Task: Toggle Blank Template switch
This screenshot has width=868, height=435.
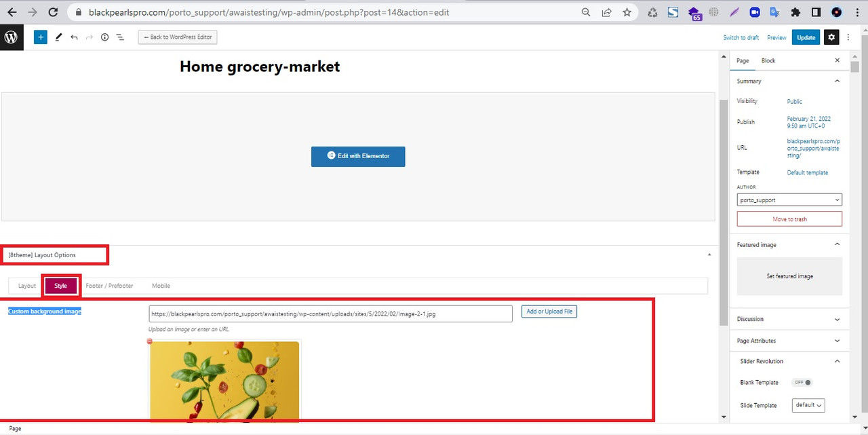Action: [x=802, y=382]
